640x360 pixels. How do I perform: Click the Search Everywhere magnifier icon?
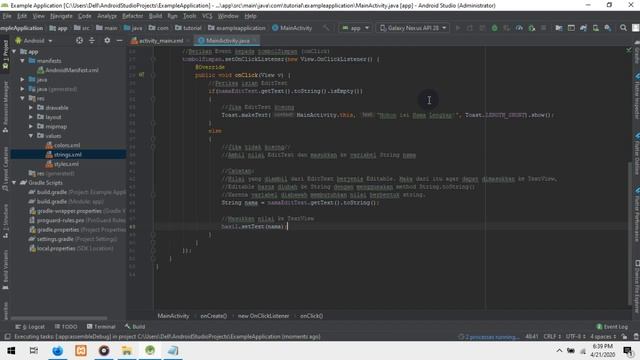pos(623,28)
